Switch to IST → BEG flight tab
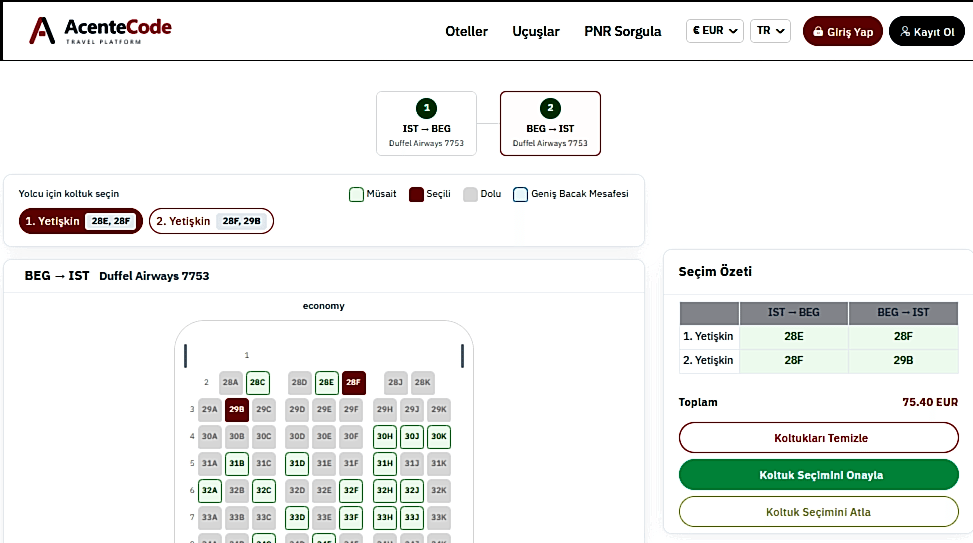The height and width of the screenshot is (543, 973). click(426, 123)
